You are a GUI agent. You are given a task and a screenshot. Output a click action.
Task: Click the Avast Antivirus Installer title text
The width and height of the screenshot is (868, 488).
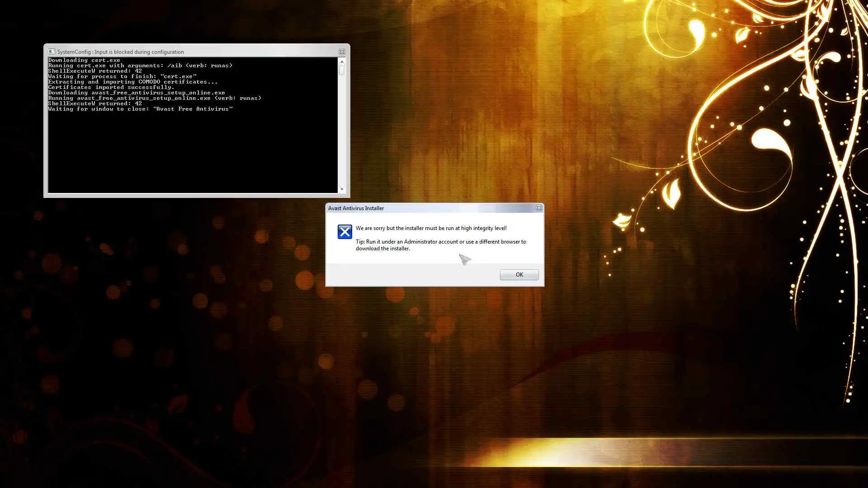356,208
